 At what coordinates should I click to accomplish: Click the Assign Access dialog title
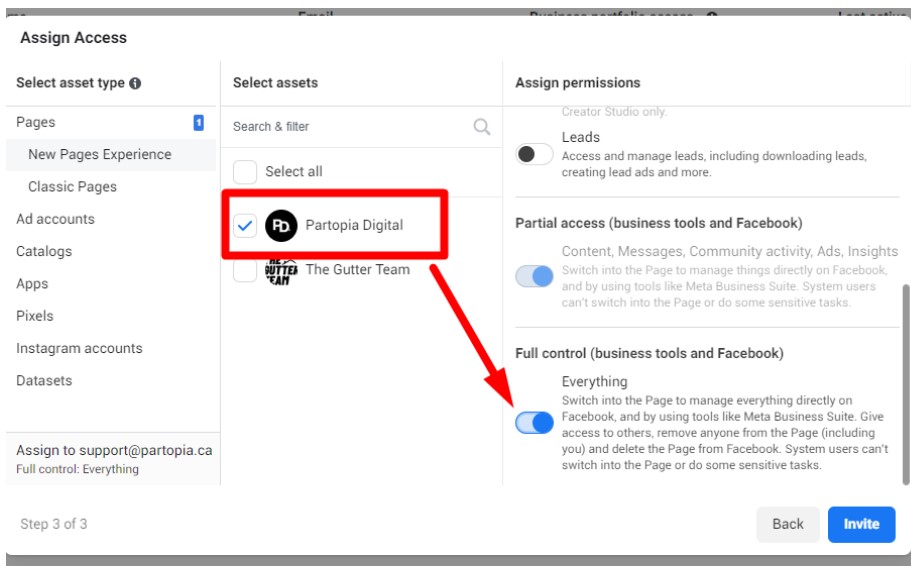(x=73, y=38)
